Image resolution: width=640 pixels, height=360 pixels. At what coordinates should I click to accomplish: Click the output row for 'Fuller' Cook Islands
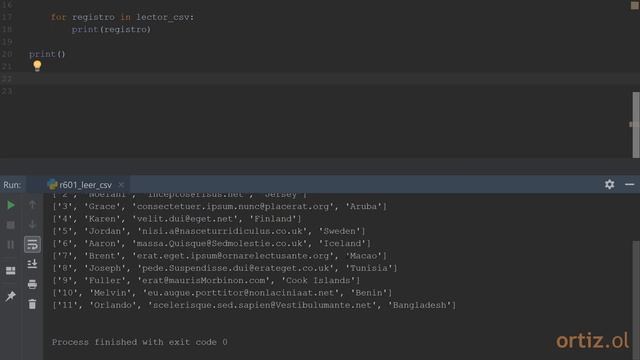pos(206,280)
